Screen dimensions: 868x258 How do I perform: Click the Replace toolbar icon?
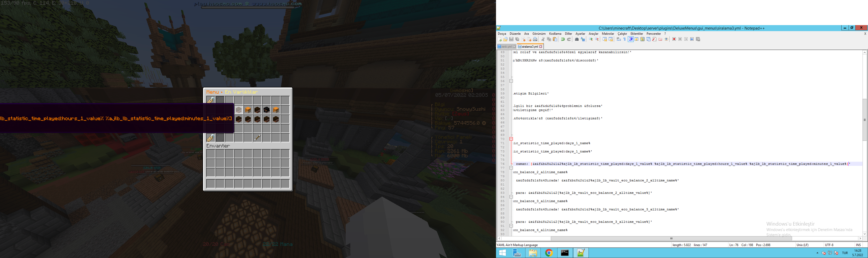(x=583, y=39)
